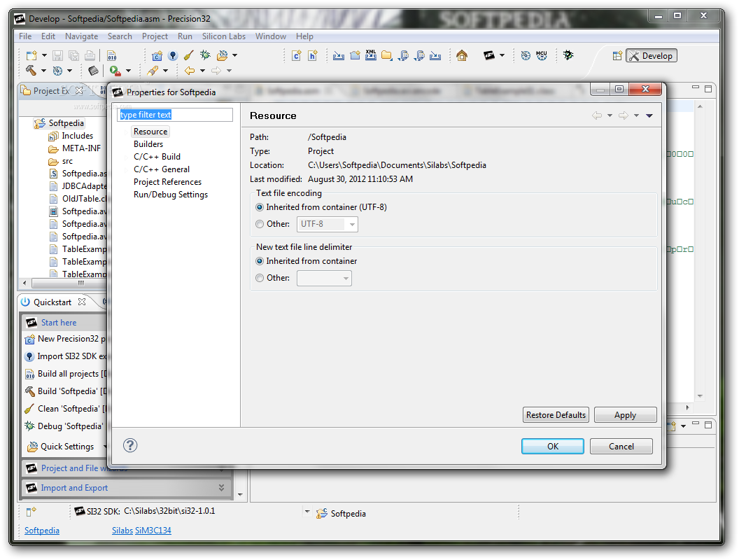Screen dimensions: 739x560
Task: Click the new C source file icon
Action: point(297,55)
